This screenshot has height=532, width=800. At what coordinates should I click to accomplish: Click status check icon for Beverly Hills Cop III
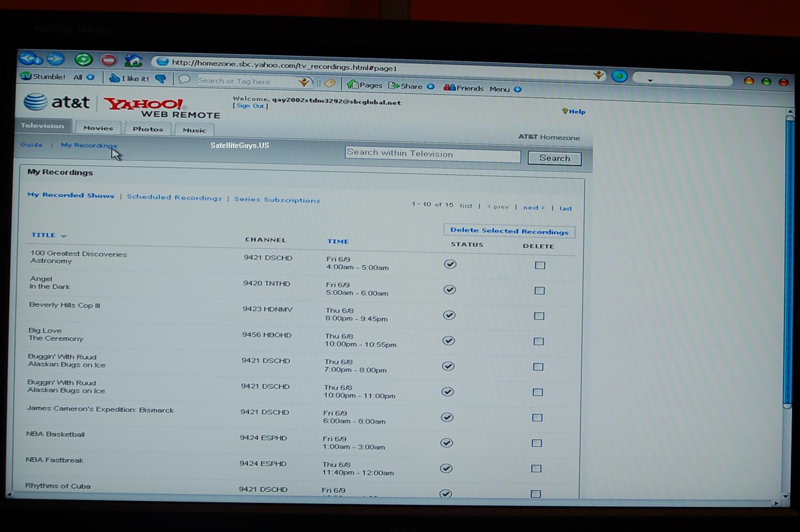pos(449,315)
